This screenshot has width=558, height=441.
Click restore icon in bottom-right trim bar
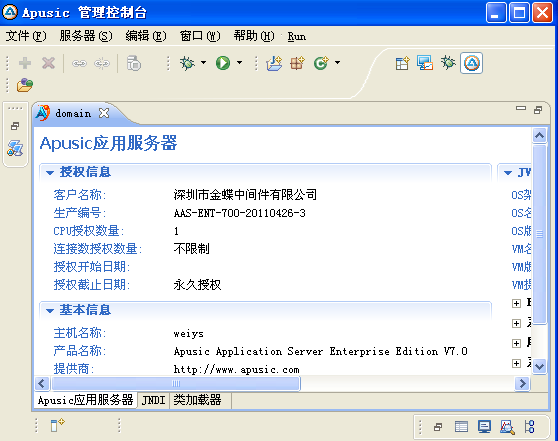click(x=438, y=426)
